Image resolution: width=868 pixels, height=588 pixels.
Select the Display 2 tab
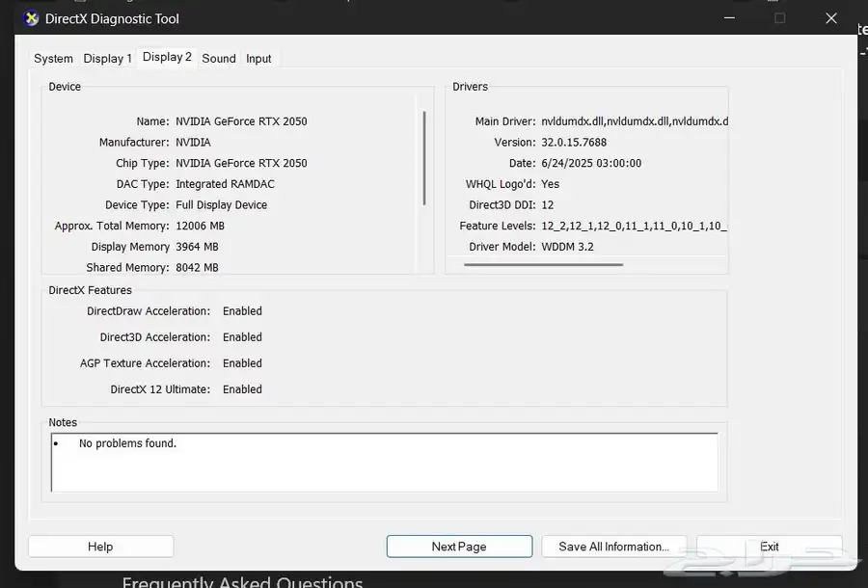click(167, 57)
